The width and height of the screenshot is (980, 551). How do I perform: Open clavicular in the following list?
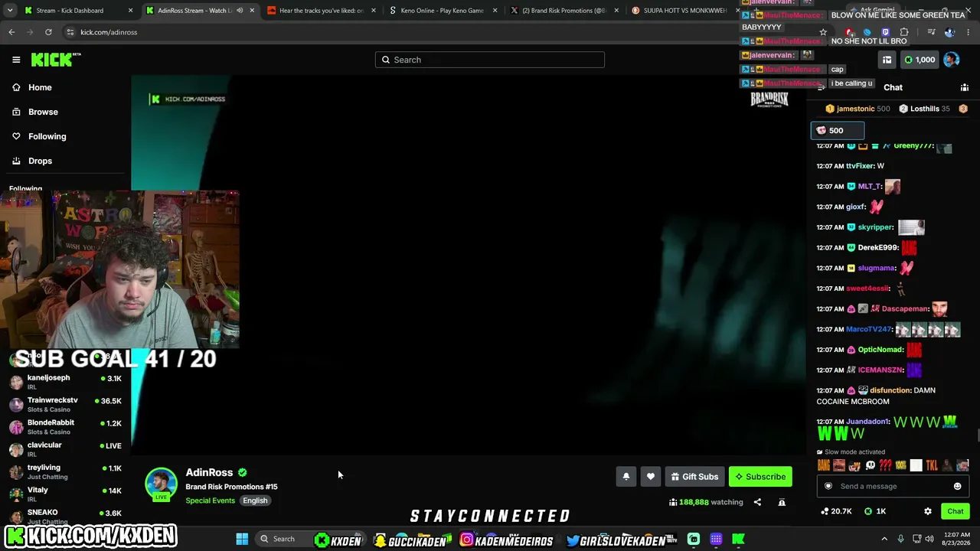tap(65, 448)
